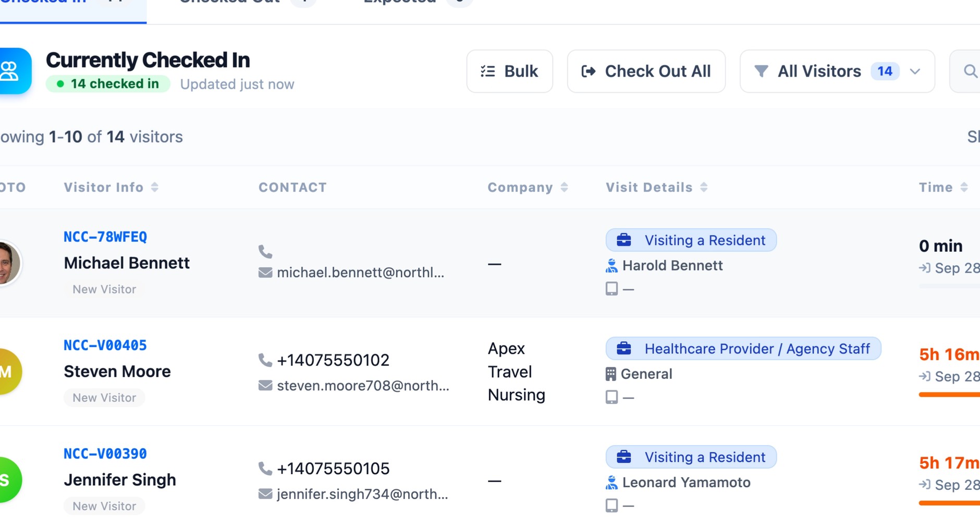Click phone number +14075550102
Screen dimensions: 980x518
(x=333, y=360)
